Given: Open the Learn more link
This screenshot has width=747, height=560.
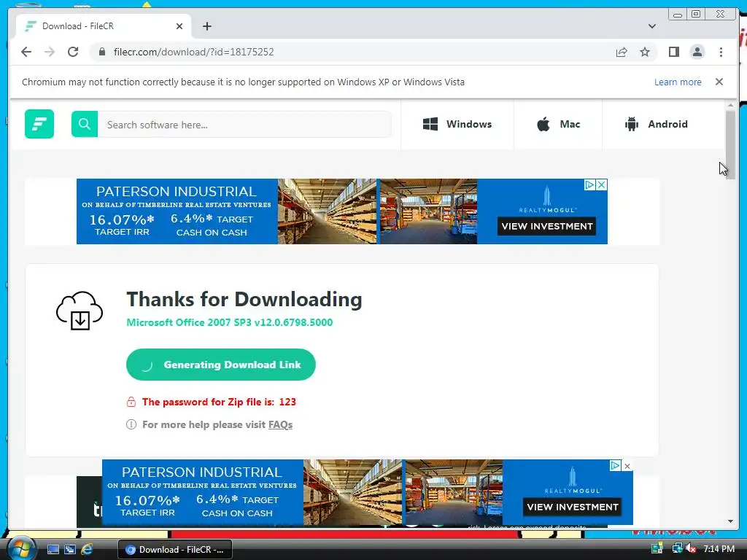Looking at the screenshot, I should pyautogui.click(x=678, y=82).
